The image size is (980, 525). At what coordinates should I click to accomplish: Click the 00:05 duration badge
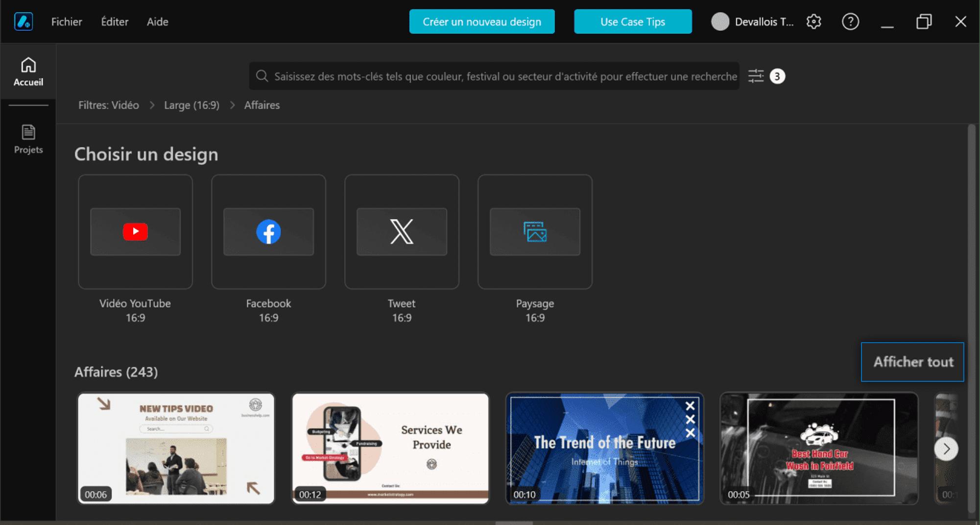739,494
